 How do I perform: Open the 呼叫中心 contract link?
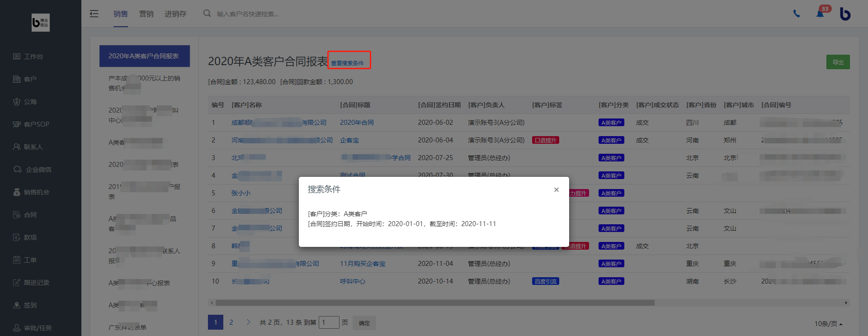(x=353, y=281)
